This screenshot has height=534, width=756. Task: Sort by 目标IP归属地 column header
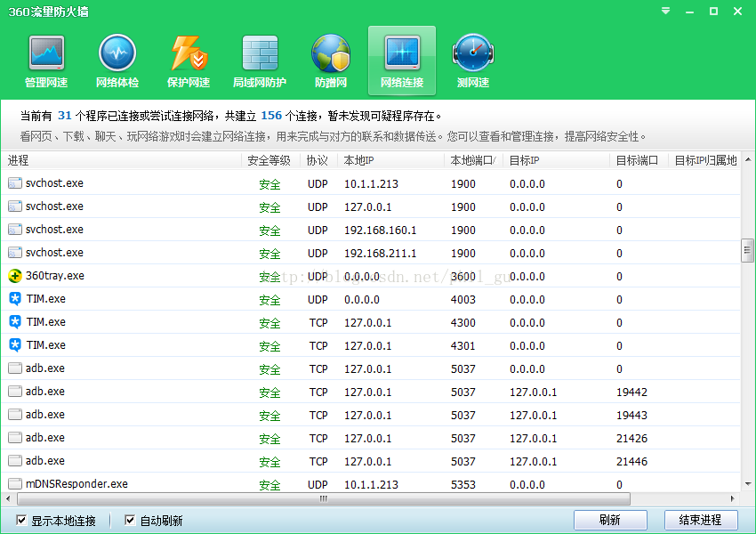704,160
